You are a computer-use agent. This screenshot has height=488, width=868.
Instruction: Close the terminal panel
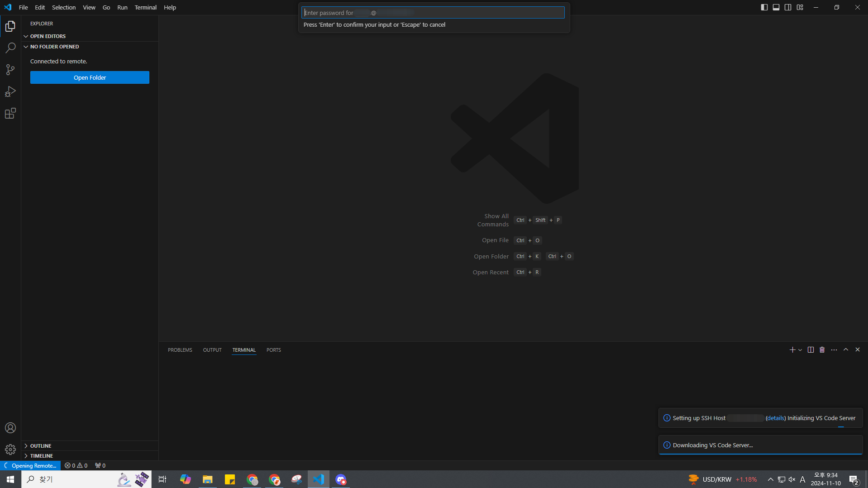pyautogui.click(x=858, y=350)
